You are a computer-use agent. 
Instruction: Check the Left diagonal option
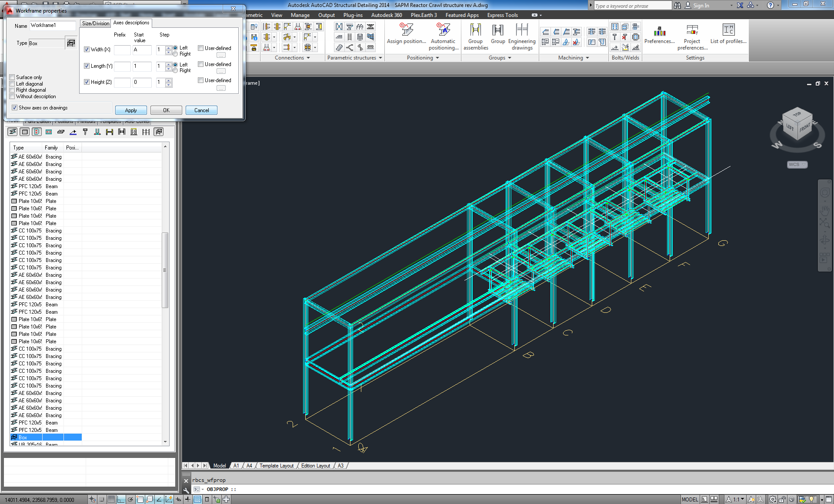[x=12, y=83]
